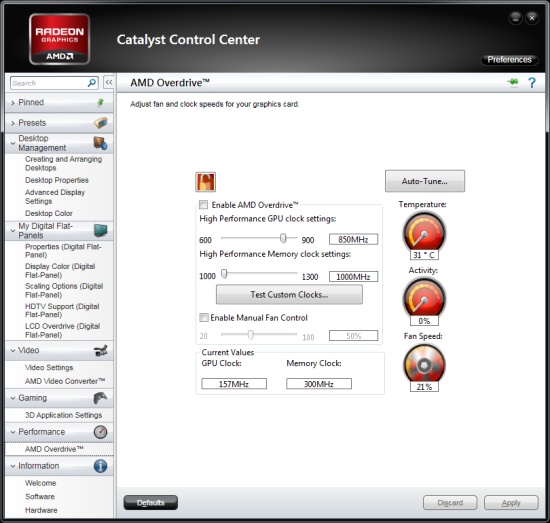The height and width of the screenshot is (523, 550).
Task: Click the Video camera icon
Action: tap(101, 350)
